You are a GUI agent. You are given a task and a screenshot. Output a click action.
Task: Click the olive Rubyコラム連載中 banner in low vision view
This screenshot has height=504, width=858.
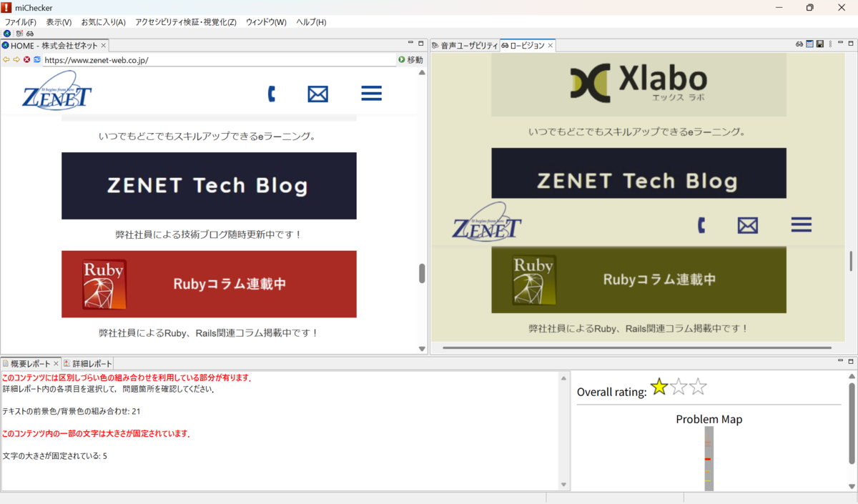pyautogui.click(x=638, y=280)
